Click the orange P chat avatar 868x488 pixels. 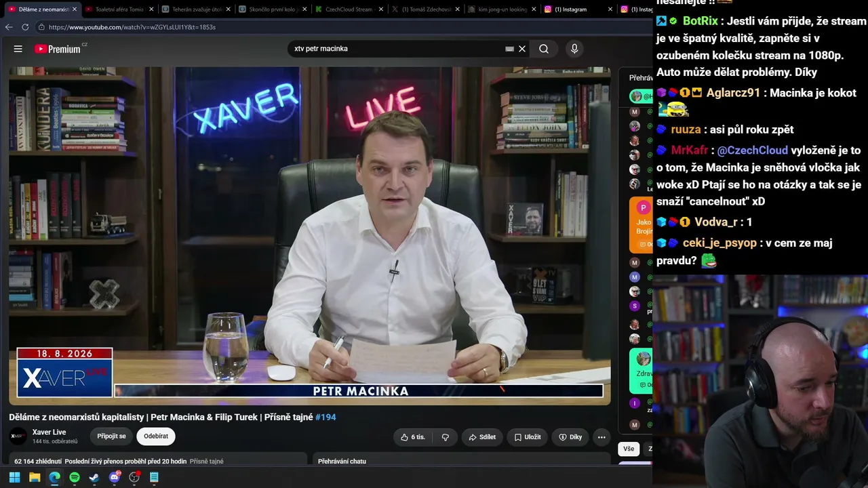click(644, 208)
